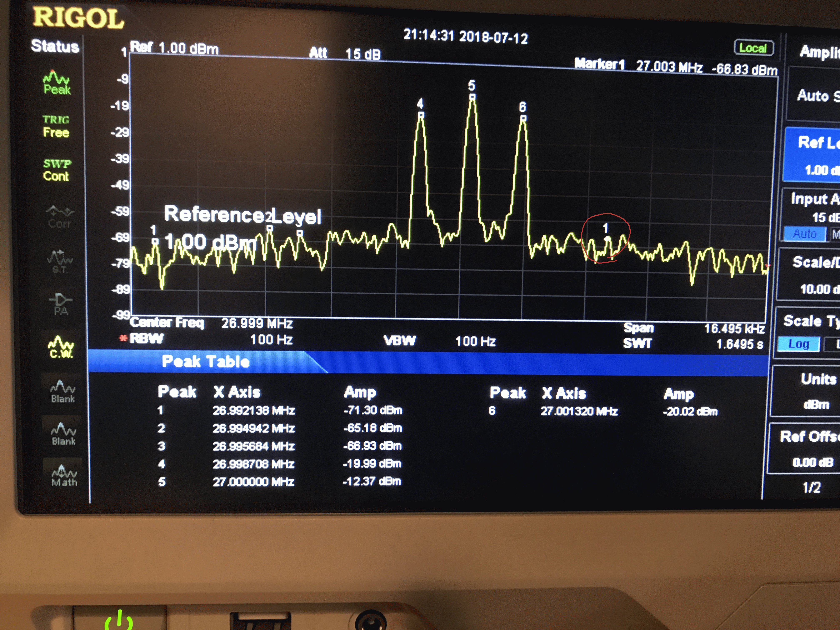Click the SWT 1.6495 s readout

(x=693, y=344)
